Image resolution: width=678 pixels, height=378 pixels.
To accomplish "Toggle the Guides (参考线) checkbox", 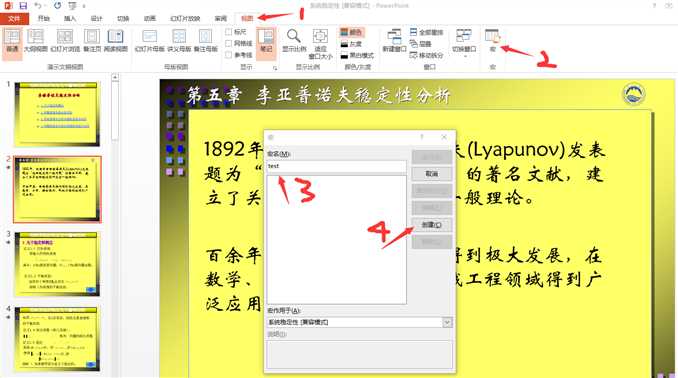I will [x=229, y=55].
